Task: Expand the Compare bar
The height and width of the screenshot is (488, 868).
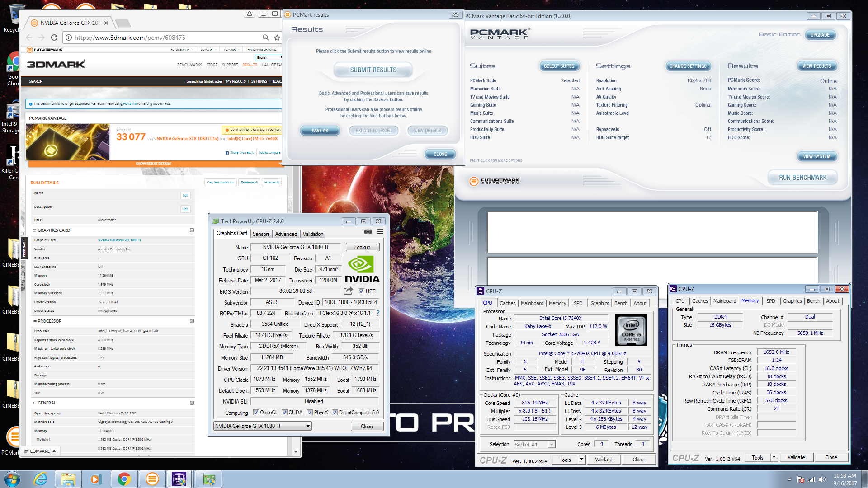Action: coord(40,451)
